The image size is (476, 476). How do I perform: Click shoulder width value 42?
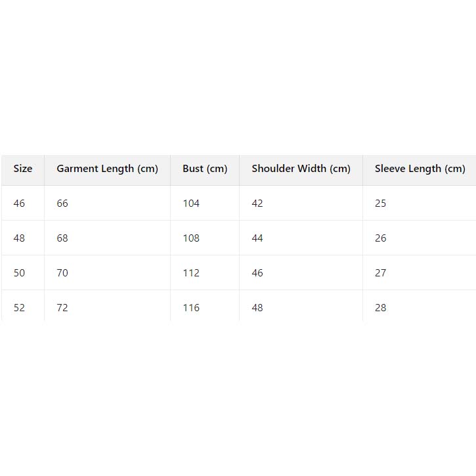257,204
